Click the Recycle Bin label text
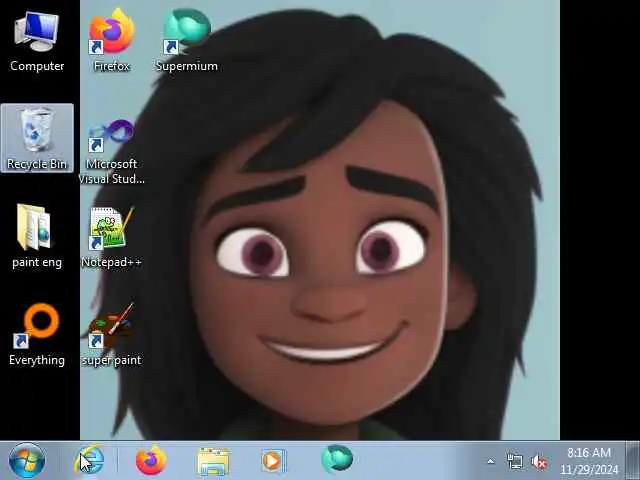Image resolution: width=640 pixels, height=480 pixels. [37, 164]
